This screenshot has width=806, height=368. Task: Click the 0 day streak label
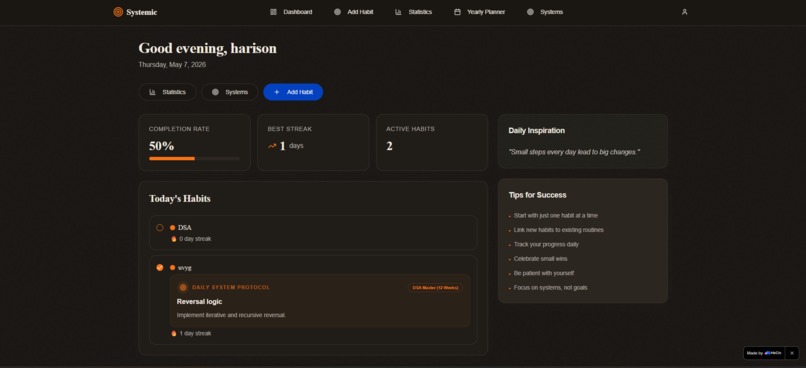coord(195,239)
